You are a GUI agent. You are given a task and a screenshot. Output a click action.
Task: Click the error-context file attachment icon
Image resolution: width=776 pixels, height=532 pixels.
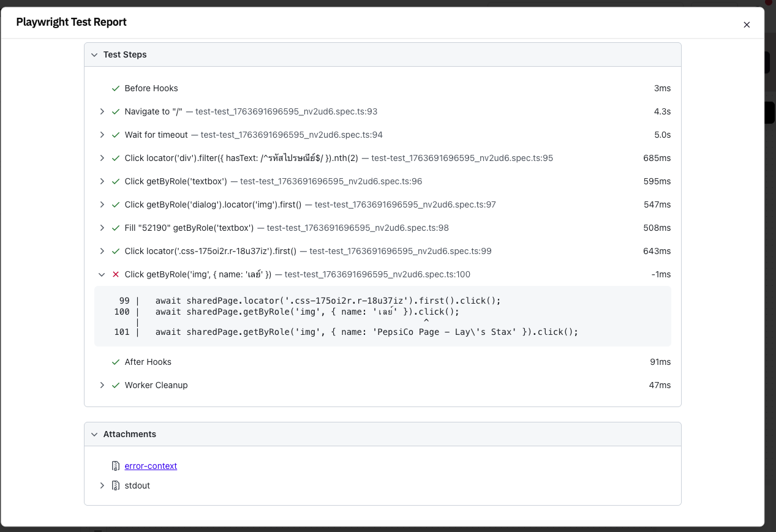tap(116, 466)
